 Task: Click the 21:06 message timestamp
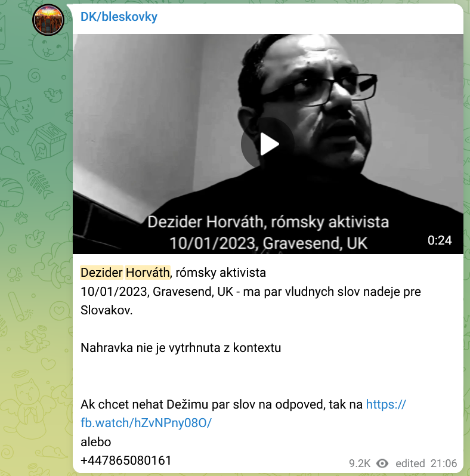point(444,463)
